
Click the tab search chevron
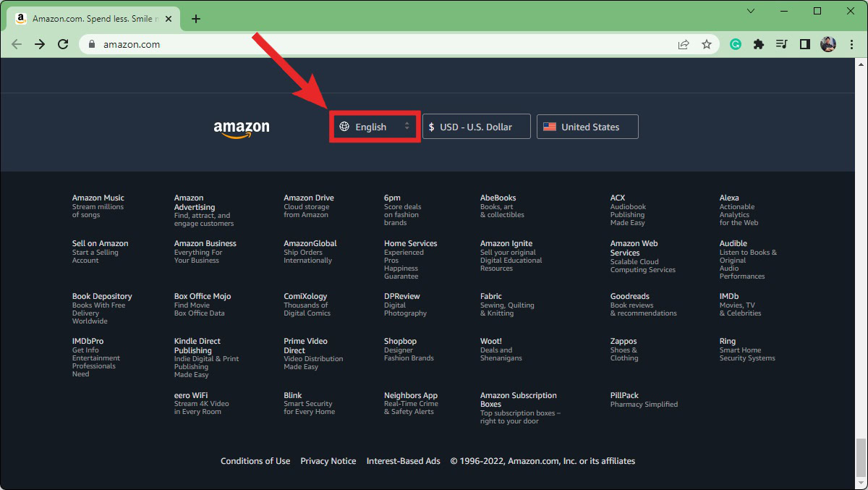pos(751,11)
